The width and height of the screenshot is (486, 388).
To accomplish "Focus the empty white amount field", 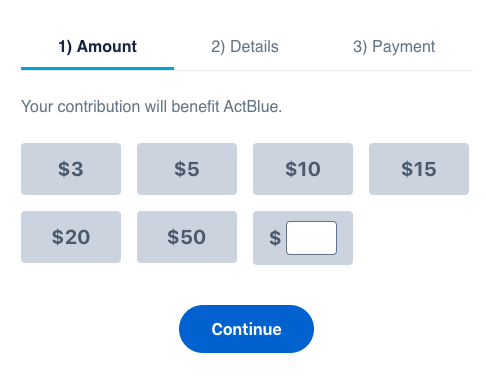I will pyautogui.click(x=311, y=238).
